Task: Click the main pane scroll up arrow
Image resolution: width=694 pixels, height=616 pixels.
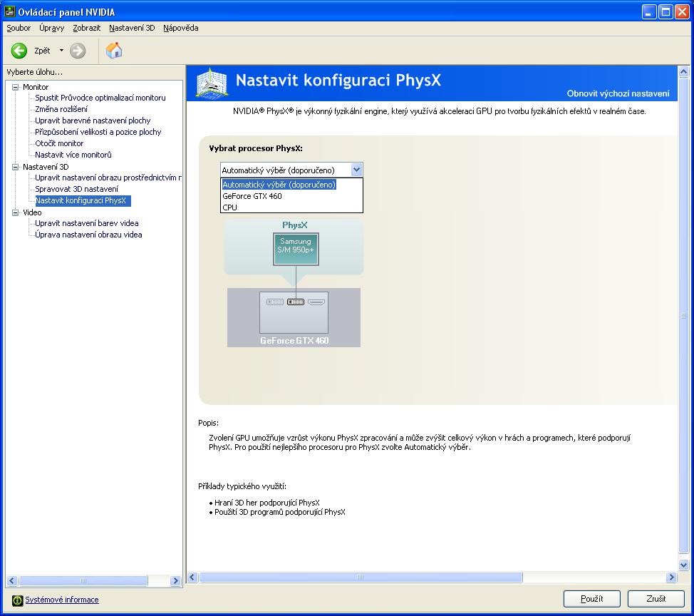Action: (683, 71)
